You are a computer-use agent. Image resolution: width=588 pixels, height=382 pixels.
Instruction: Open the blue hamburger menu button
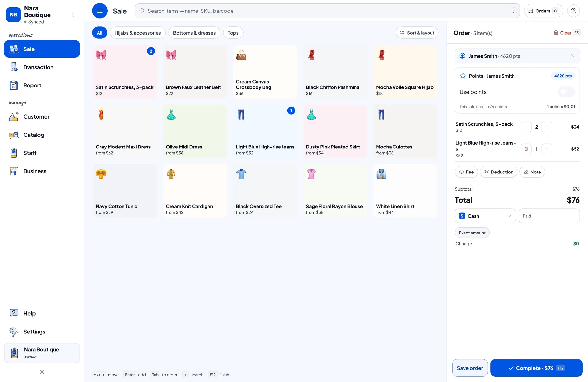pos(99,11)
